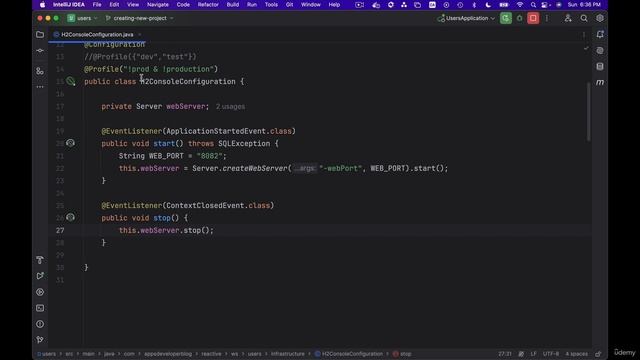The height and width of the screenshot is (360, 640).
Task: Open the Apple menu
Action: tap(42, 5)
